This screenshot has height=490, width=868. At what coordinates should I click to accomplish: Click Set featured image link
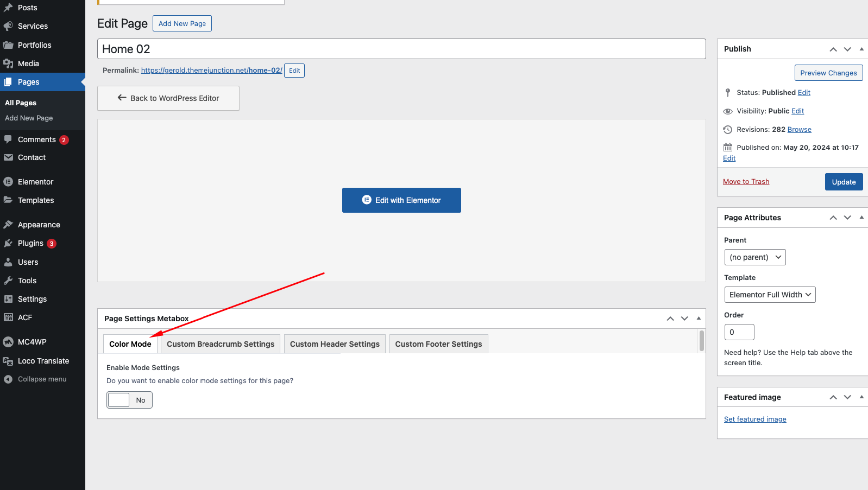click(755, 419)
